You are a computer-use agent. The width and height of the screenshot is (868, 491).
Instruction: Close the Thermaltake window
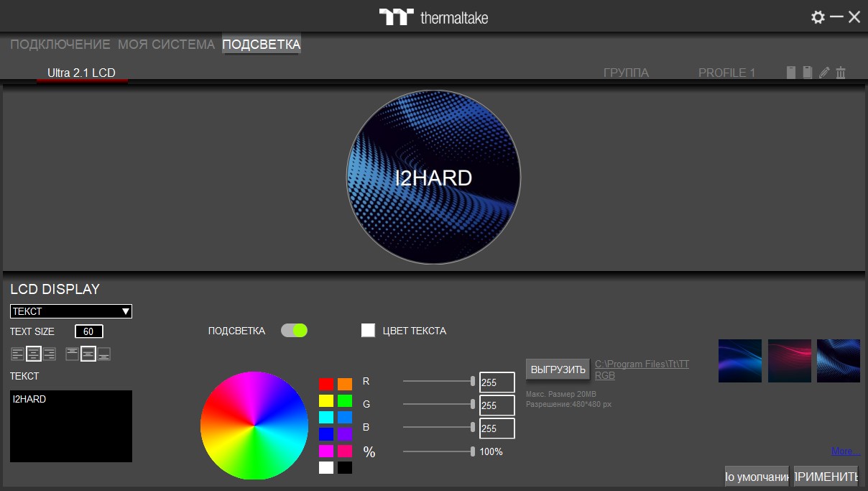[854, 17]
